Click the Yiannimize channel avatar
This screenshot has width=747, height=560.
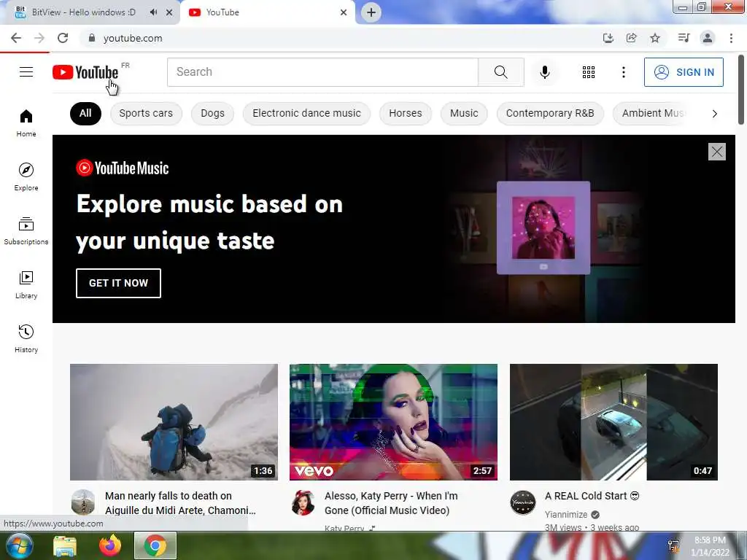523,503
